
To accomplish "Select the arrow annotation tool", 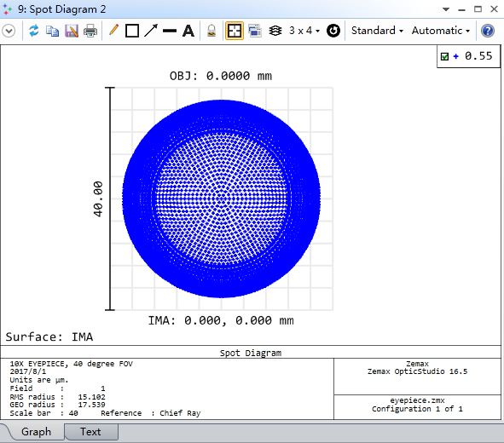I will tap(151, 31).
